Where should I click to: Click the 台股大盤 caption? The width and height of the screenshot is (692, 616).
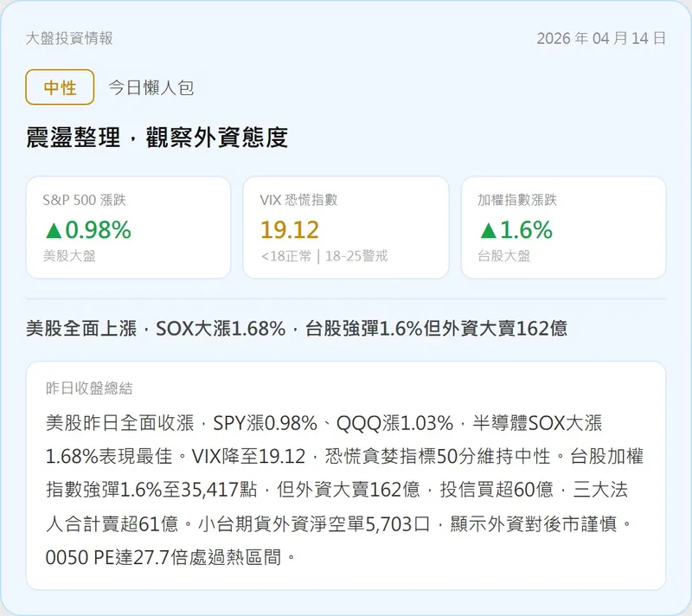(504, 256)
